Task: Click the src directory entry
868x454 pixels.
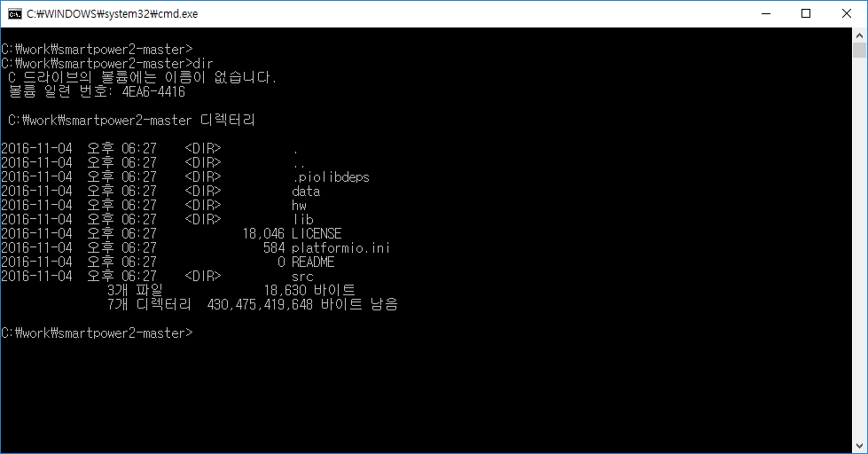Action: pyautogui.click(x=302, y=277)
